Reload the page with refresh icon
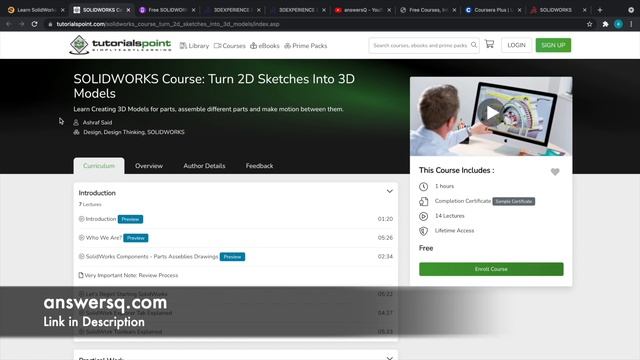Viewport: 640px width, 360px height. 34,24
